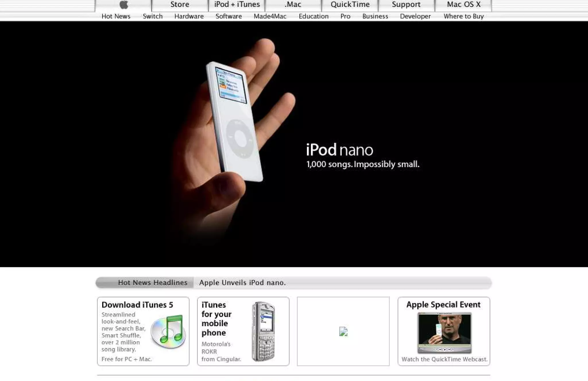Read the "Apple Unveils iPod nano." headline
The image size is (588, 381).
coord(242,283)
